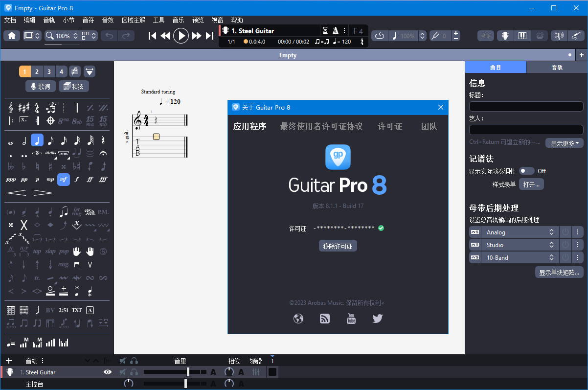This screenshot has height=390, width=588.
Task: Click the website globe icon
Action: 298,319
